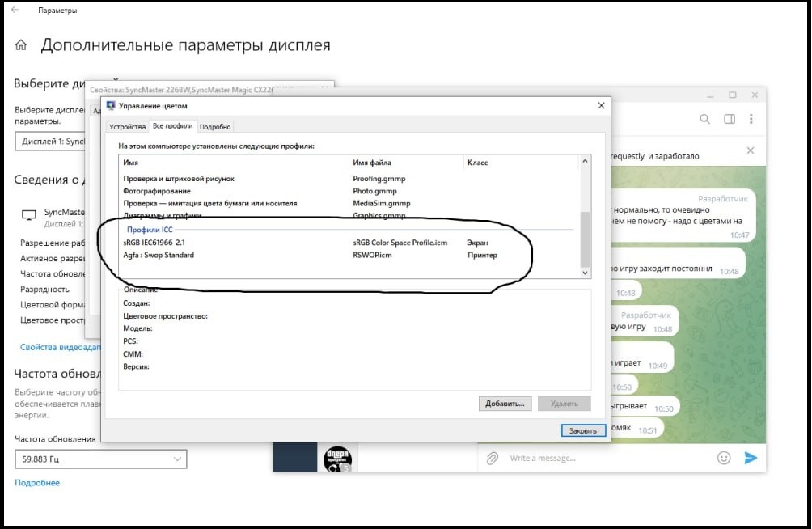Open the Дисплей 1 selection dropdown
This screenshot has height=529, width=812.
(50, 142)
